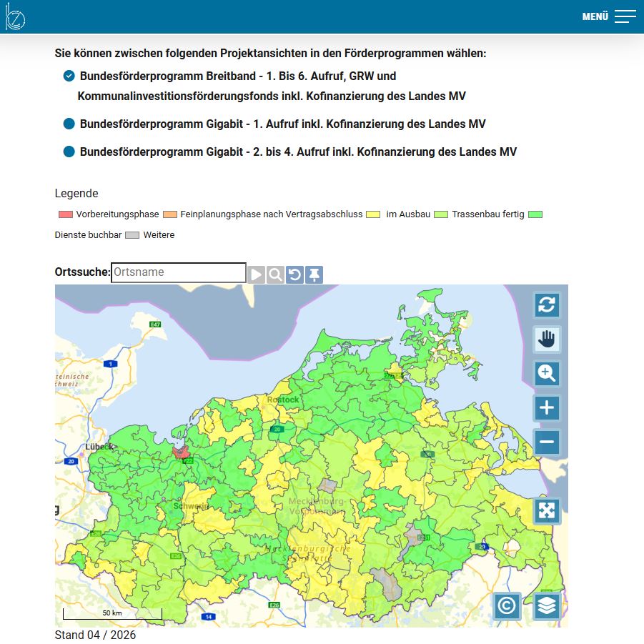Refresh the map with the reload icon
644x644 pixels.
547,304
